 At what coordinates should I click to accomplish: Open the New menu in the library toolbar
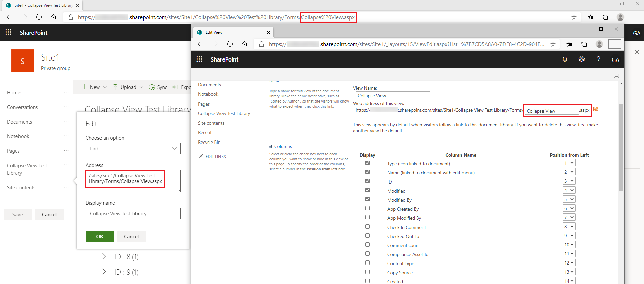[x=94, y=87]
